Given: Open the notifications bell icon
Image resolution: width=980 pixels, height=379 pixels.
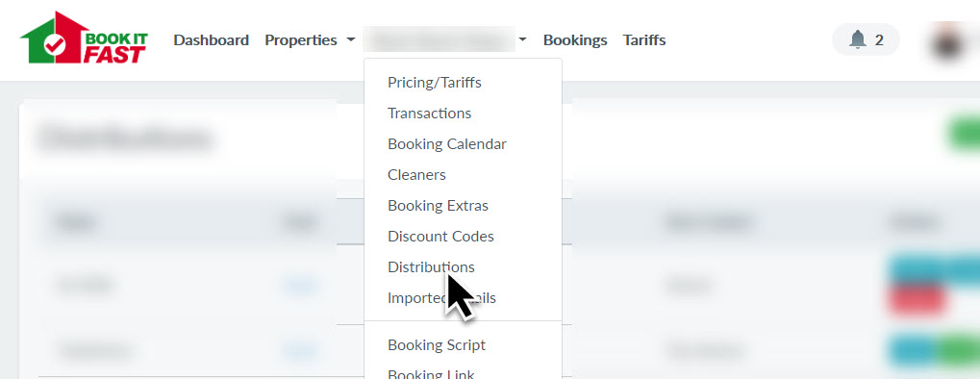Looking at the screenshot, I should point(858,40).
